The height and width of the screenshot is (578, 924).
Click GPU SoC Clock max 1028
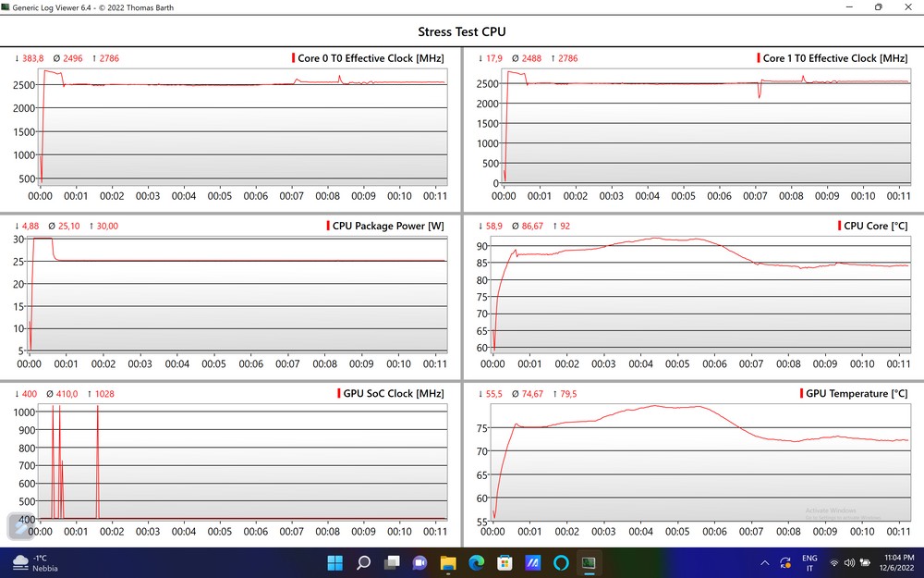(x=104, y=393)
